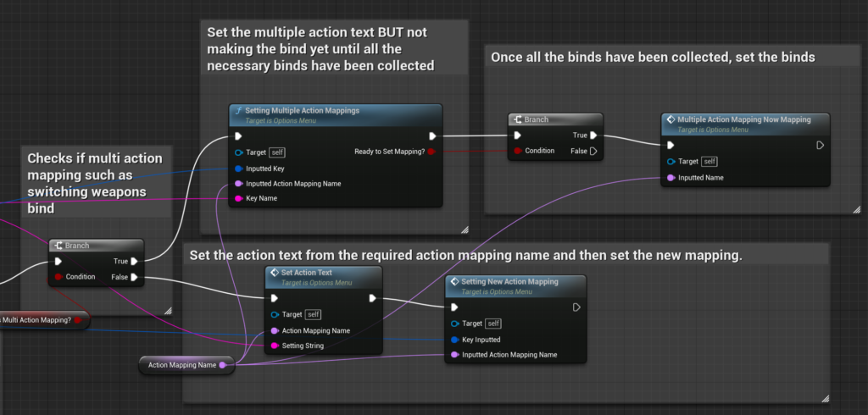Click the Inputted Name pin on Now Mapping node

click(670, 178)
